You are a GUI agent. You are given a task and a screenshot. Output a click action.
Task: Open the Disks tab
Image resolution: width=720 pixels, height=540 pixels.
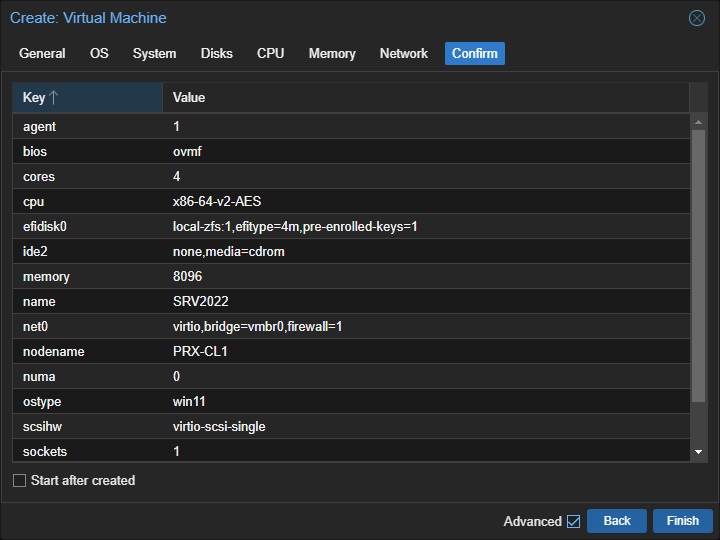[217, 53]
